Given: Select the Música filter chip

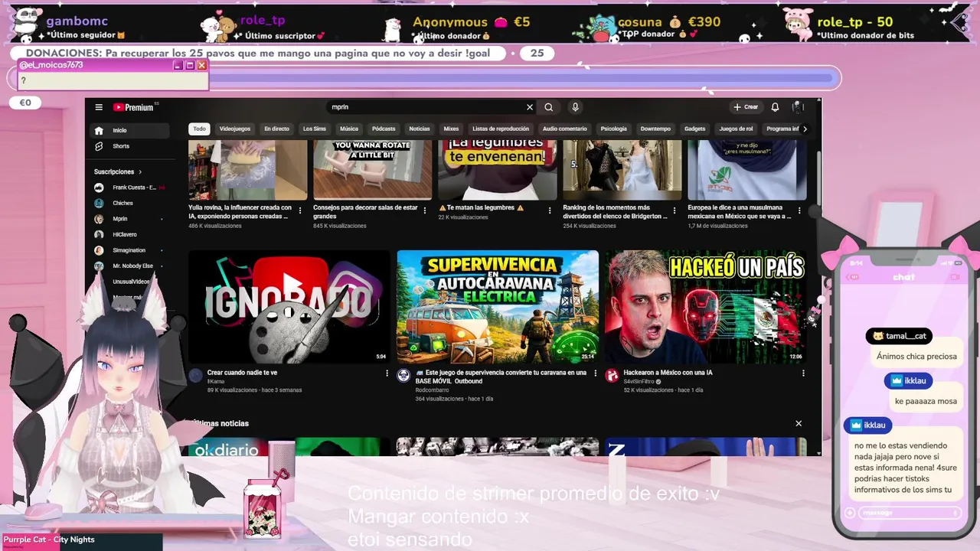Looking at the screenshot, I should (349, 129).
